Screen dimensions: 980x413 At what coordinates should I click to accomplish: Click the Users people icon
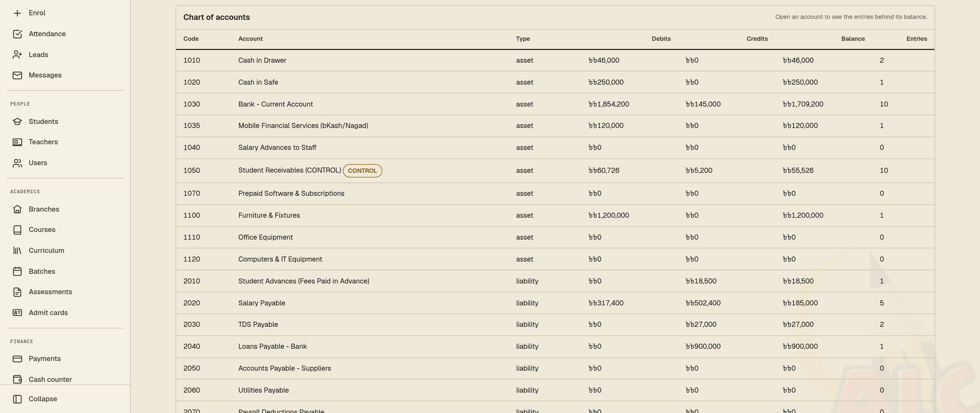point(17,163)
